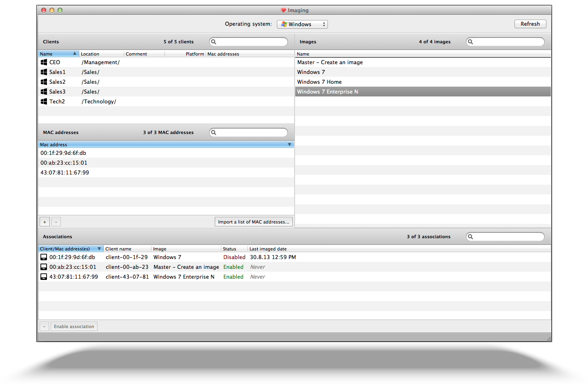
Task: Select MAC address 00:1f:29:9d:6f:db in list
Action: [x=166, y=153]
